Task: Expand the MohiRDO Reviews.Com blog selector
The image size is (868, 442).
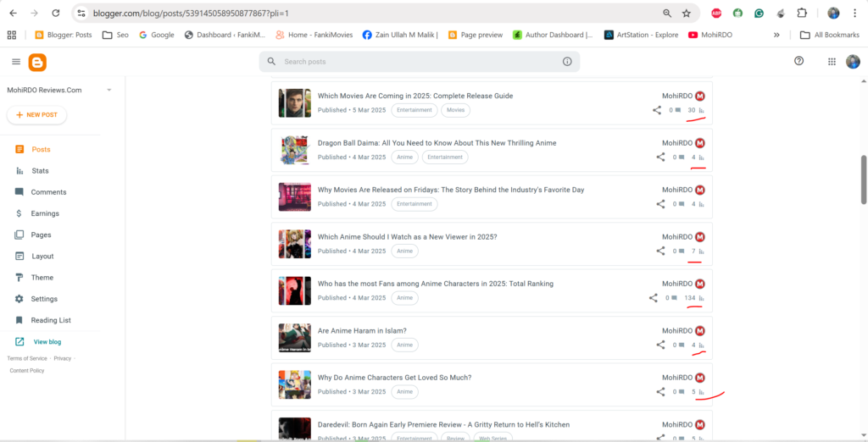Action: (x=109, y=90)
